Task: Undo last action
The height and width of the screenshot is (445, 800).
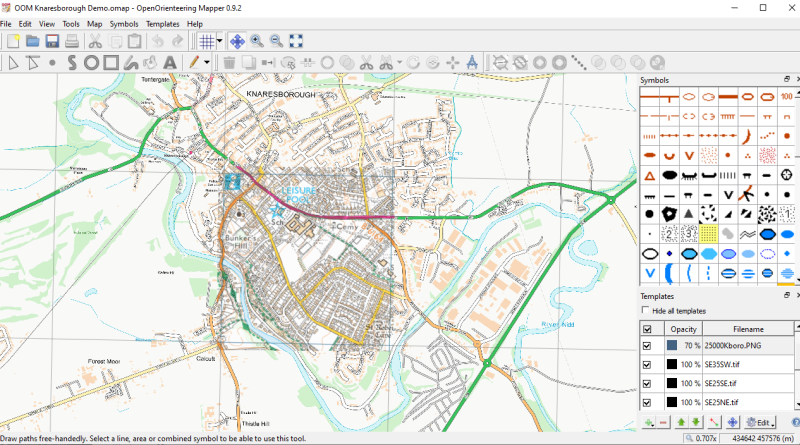Action: [158, 41]
